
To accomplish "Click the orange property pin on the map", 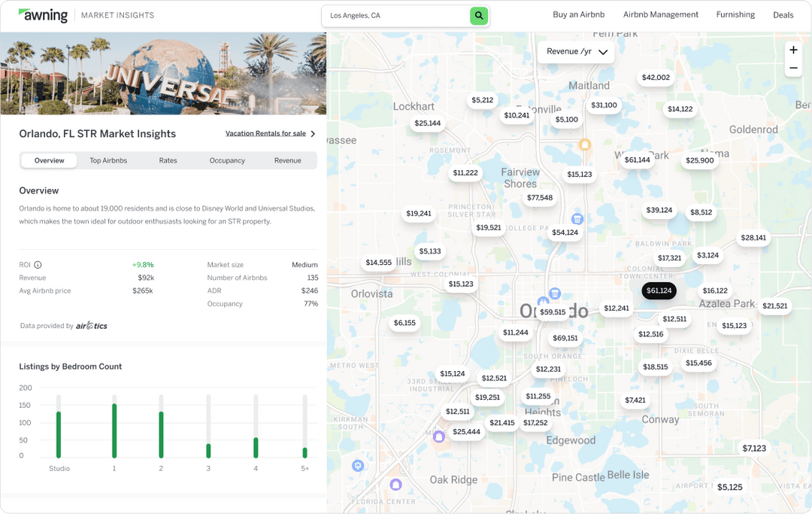I will coord(583,143).
